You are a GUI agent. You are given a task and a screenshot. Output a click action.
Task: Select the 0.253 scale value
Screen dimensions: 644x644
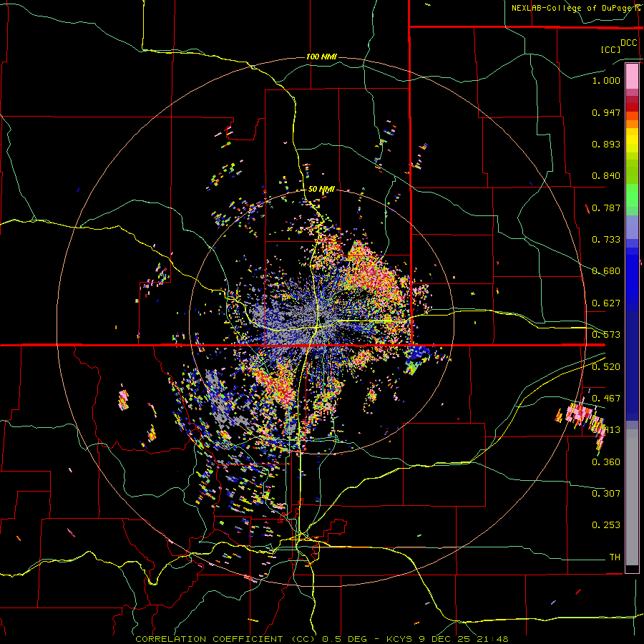pos(606,525)
